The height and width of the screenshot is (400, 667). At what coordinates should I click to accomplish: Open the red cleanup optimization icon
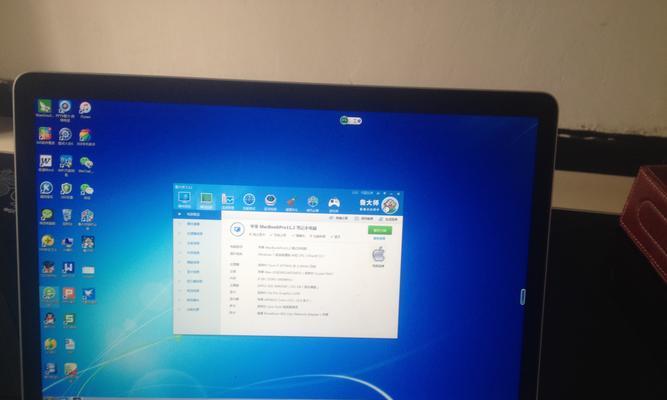click(291, 201)
